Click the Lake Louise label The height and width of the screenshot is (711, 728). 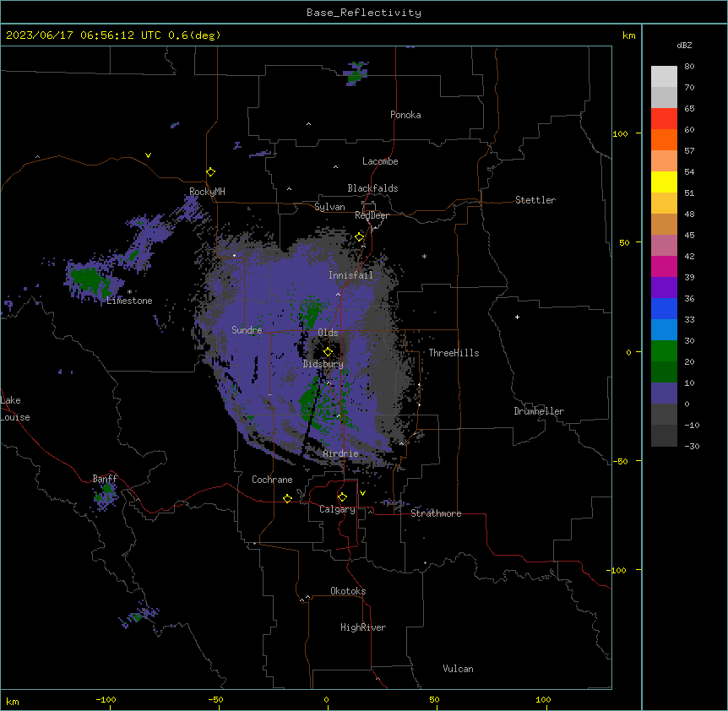(15, 409)
